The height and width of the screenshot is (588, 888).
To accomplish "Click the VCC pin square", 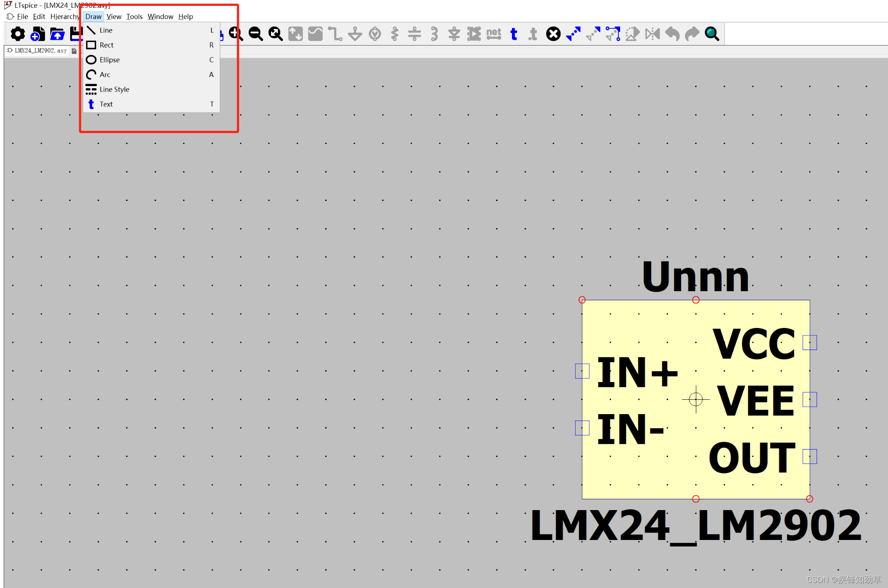I will [x=809, y=343].
